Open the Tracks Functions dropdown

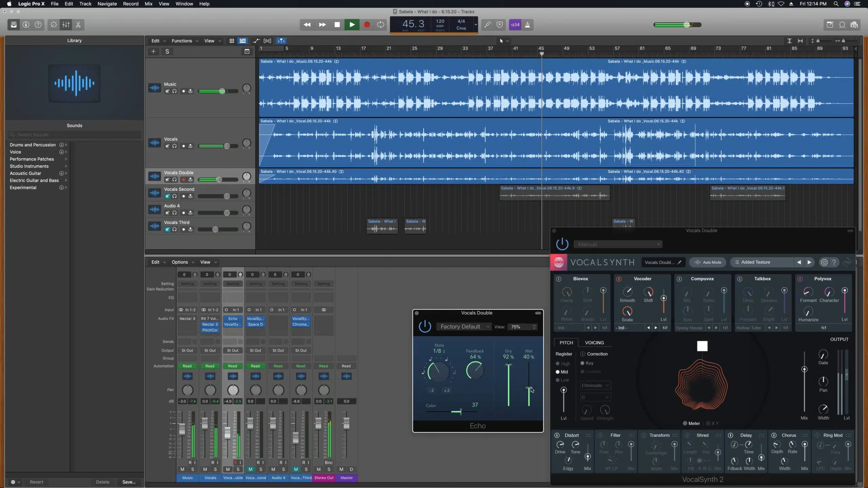pyautogui.click(x=185, y=41)
